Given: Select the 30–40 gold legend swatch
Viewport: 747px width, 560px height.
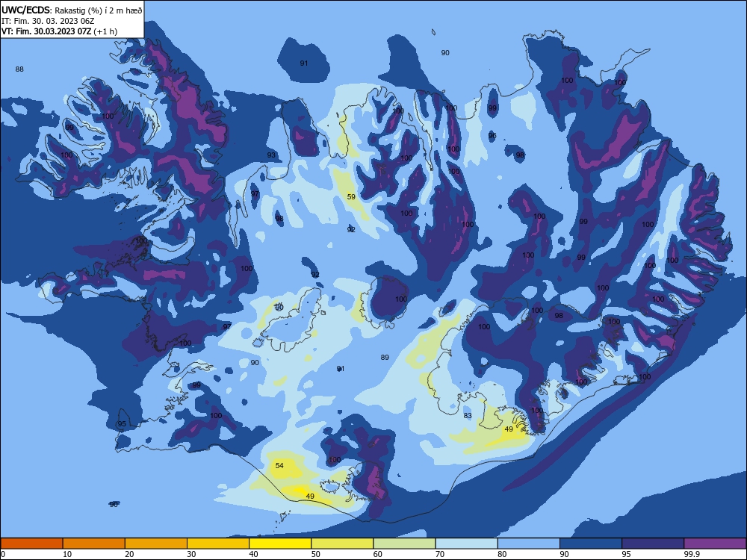Looking at the screenshot, I should tap(218, 544).
